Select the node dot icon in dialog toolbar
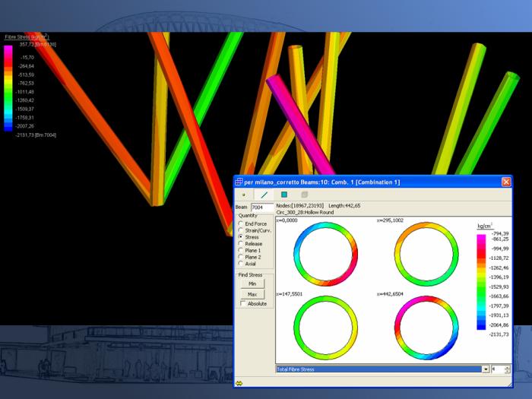 [244, 195]
